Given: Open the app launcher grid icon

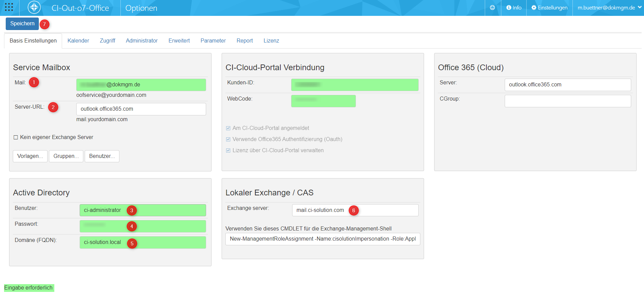Looking at the screenshot, I should (9, 7).
